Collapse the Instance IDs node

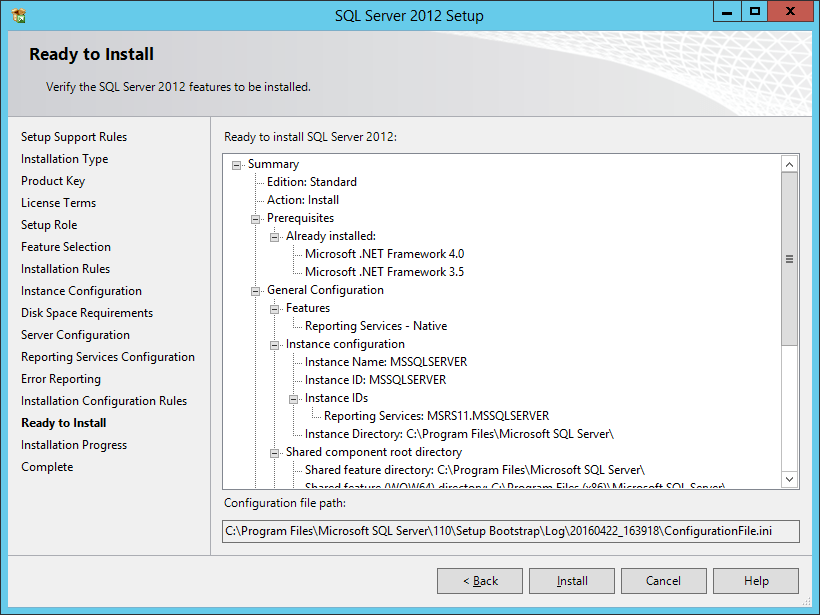pyautogui.click(x=291, y=398)
